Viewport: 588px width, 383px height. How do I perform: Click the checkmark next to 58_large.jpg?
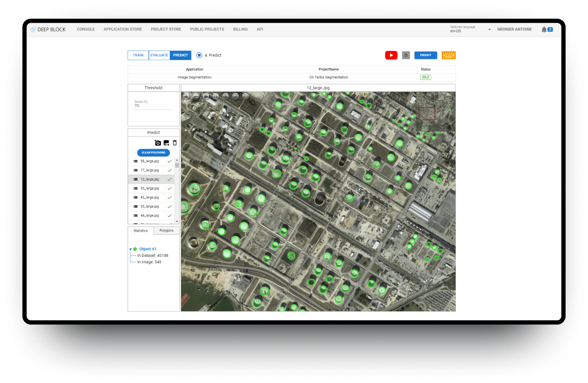pyautogui.click(x=169, y=161)
